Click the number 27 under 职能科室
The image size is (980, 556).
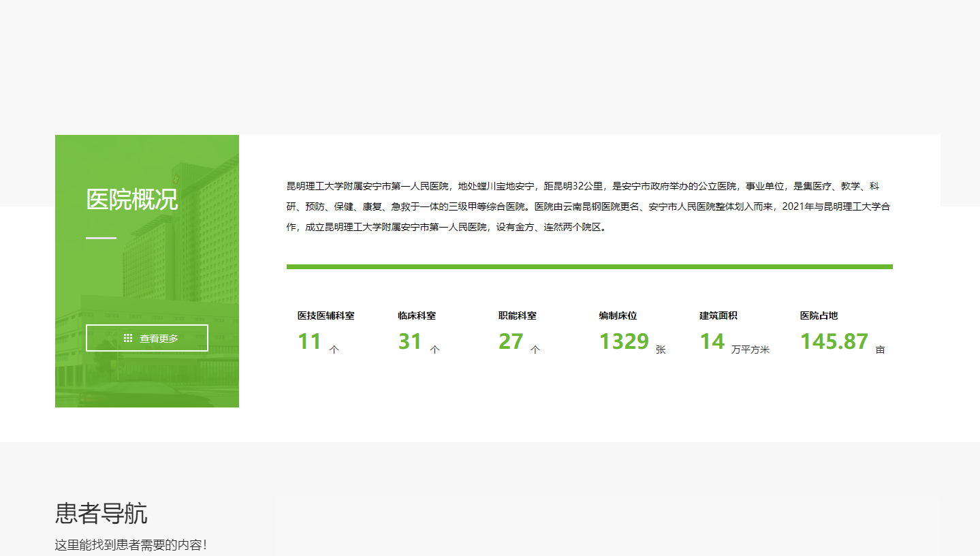pyautogui.click(x=511, y=341)
